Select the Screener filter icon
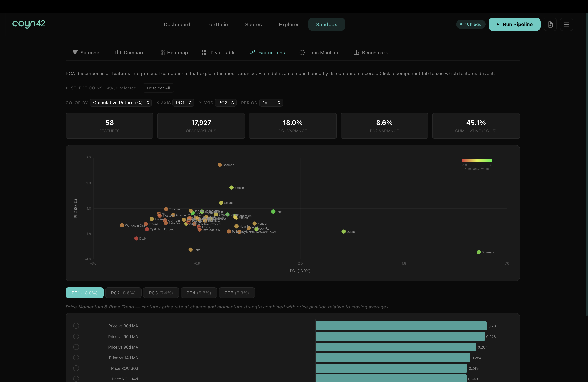Screen dimensions: 588x382 [x=75, y=52]
